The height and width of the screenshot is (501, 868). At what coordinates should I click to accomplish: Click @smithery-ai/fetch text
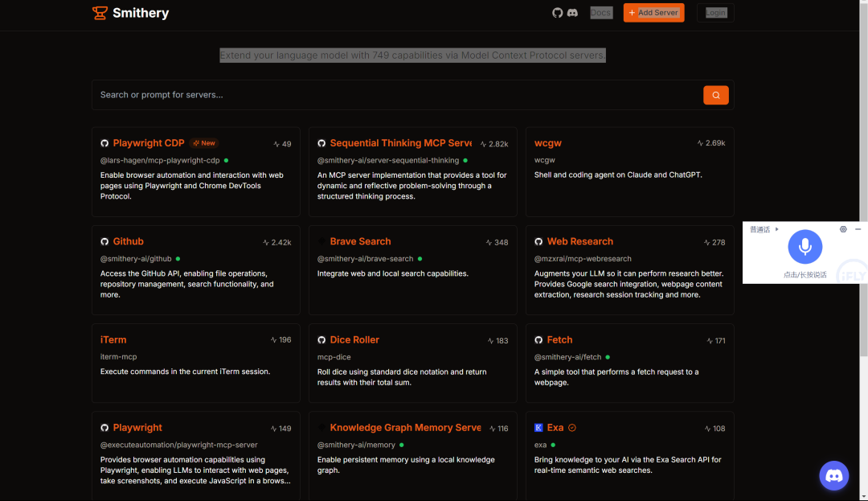point(567,358)
